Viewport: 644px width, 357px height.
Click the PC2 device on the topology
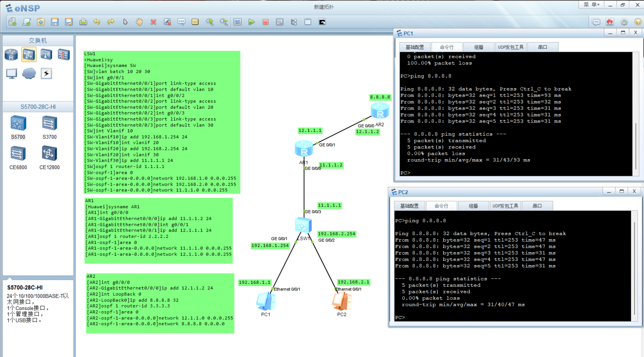click(341, 302)
